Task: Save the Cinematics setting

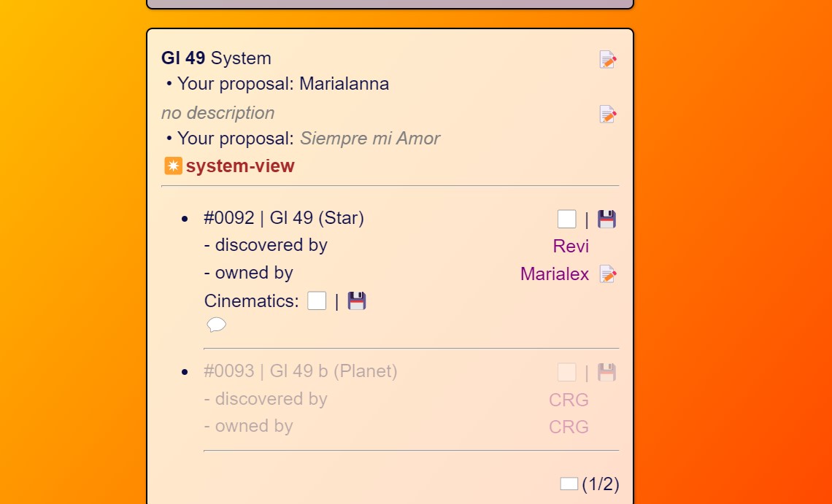Action: click(356, 301)
